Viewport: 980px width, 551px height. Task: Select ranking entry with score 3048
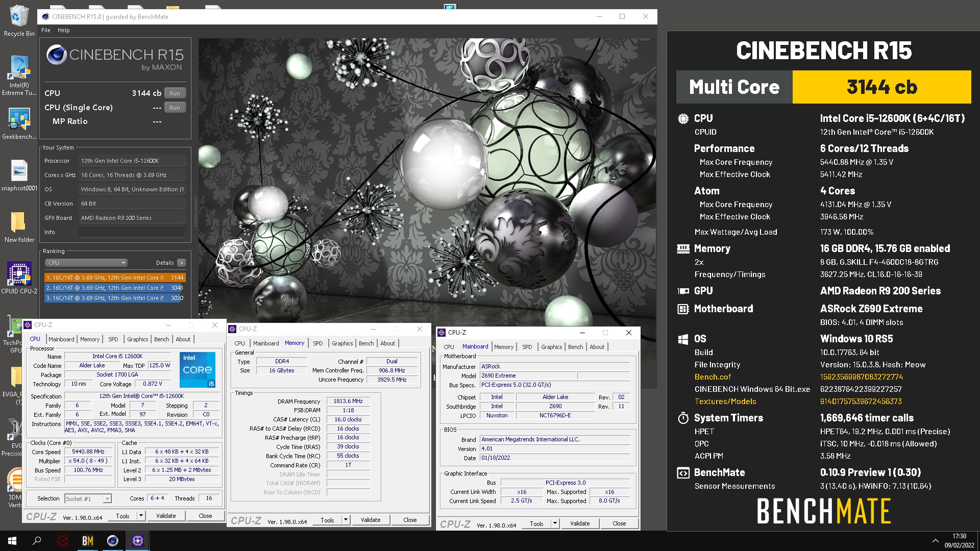(115, 288)
